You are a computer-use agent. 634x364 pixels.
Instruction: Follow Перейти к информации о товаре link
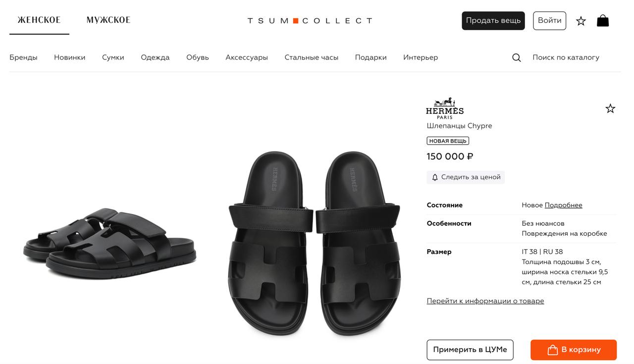tap(485, 301)
